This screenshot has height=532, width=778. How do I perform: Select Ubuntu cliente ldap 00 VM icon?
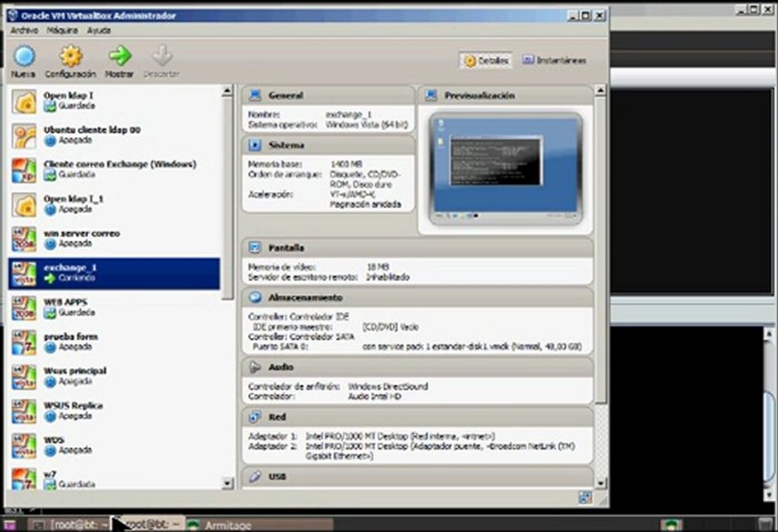(24, 136)
